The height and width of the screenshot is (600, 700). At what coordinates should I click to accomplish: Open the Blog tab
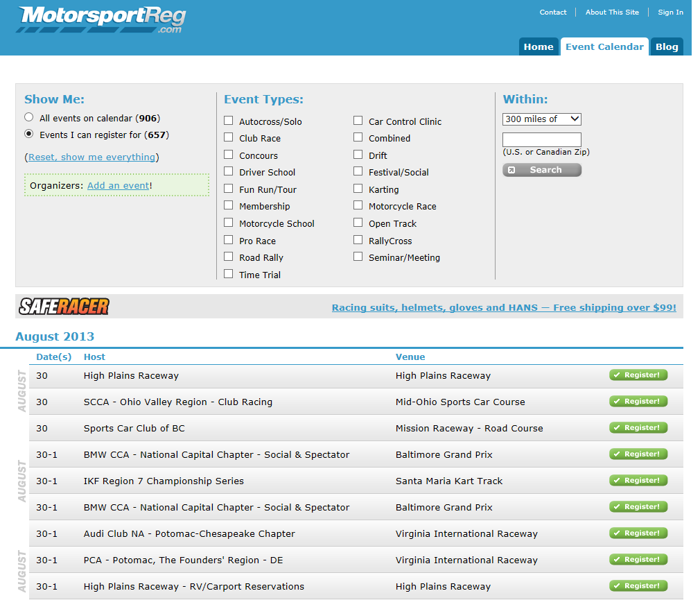[x=667, y=46]
